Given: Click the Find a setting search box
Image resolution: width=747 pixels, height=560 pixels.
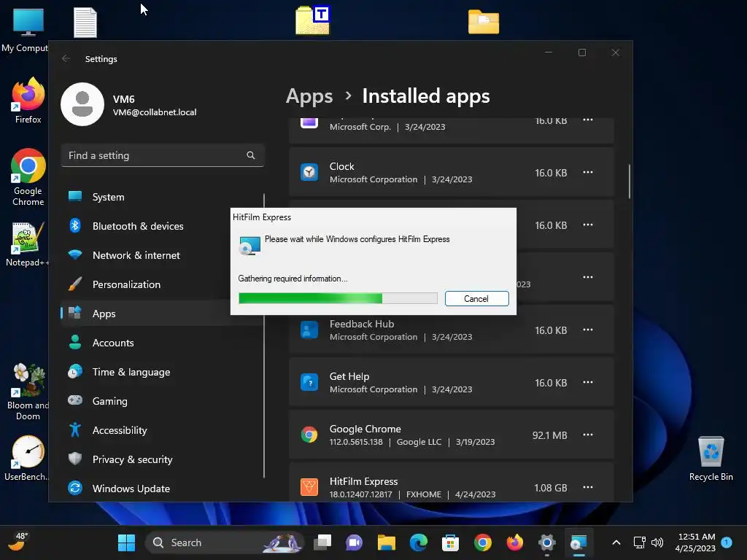Looking at the screenshot, I should pos(163,155).
